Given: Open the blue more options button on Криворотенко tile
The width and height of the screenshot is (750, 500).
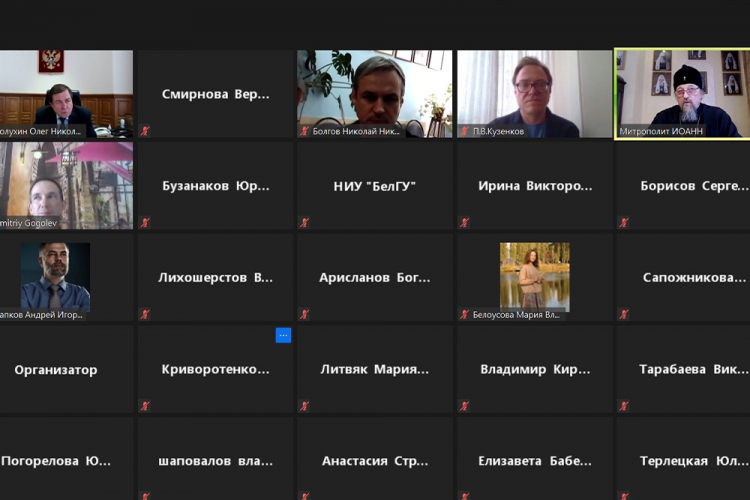Looking at the screenshot, I should tap(283, 336).
